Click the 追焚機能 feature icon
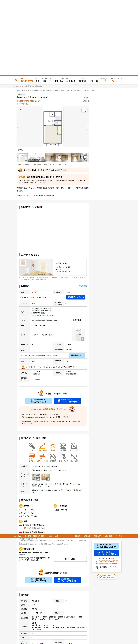The height and width of the screenshot is (644, 138). (53, 458)
